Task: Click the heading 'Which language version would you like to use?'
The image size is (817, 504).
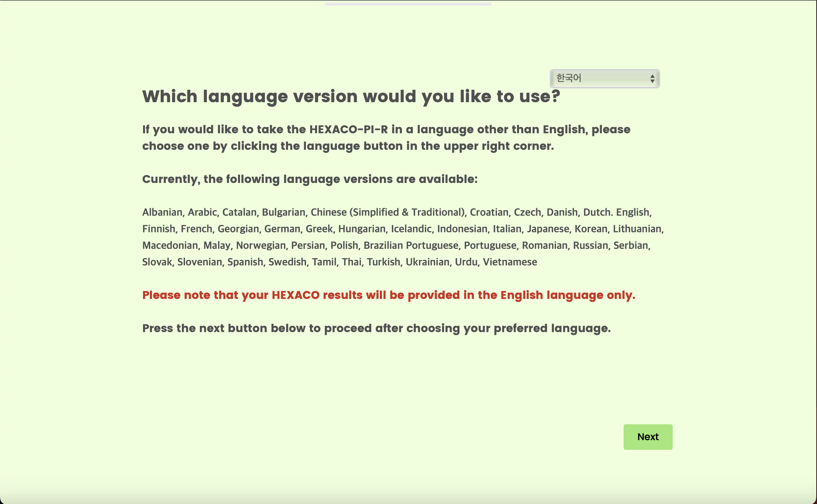Action: pos(351,96)
